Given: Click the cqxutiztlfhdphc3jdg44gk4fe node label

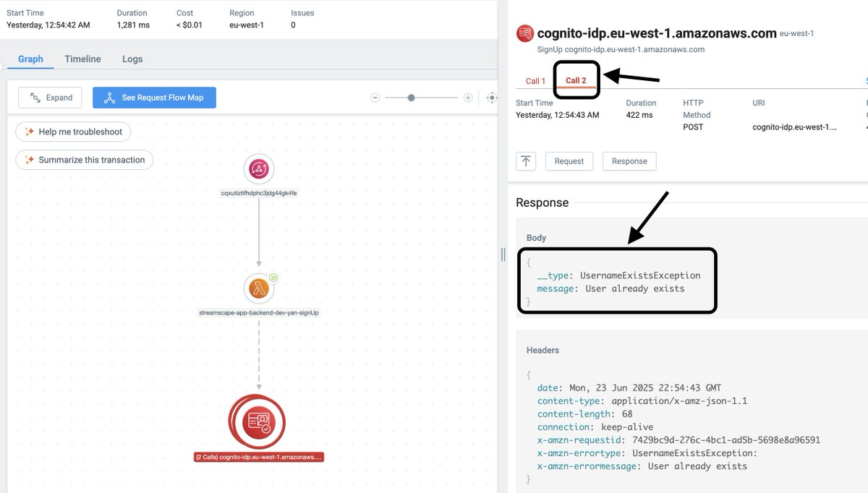Looking at the screenshot, I should click(x=259, y=193).
